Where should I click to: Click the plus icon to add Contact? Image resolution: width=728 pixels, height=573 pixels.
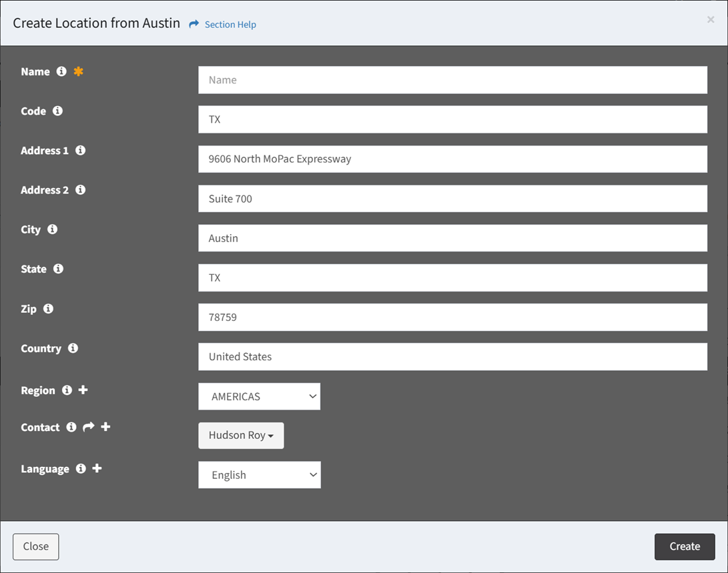click(x=105, y=427)
